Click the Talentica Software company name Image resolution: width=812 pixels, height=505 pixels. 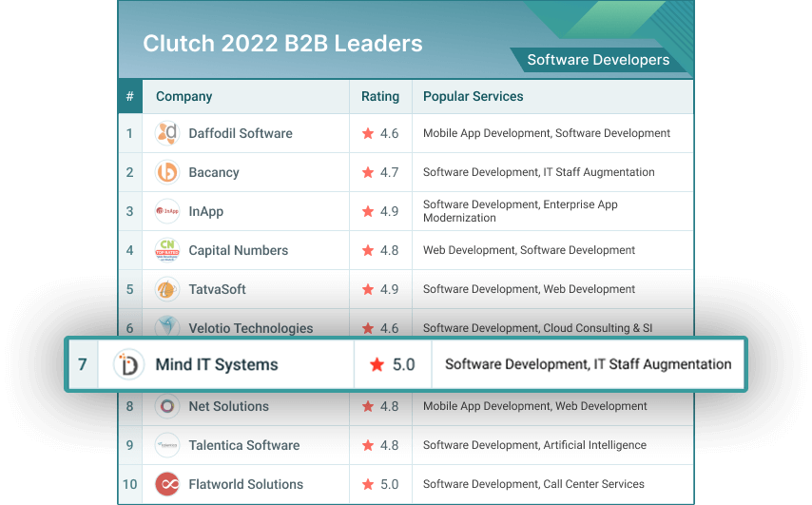coord(244,445)
